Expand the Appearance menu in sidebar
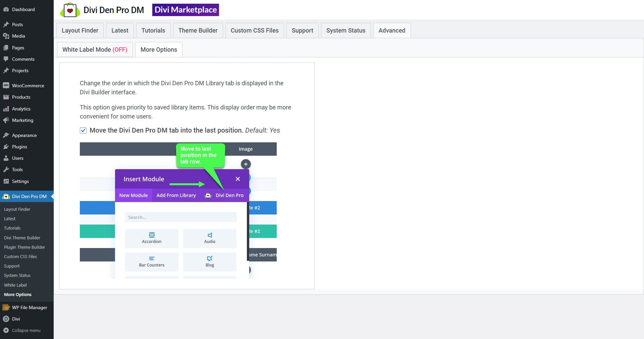This screenshot has height=339, width=644. coord(24,135)
